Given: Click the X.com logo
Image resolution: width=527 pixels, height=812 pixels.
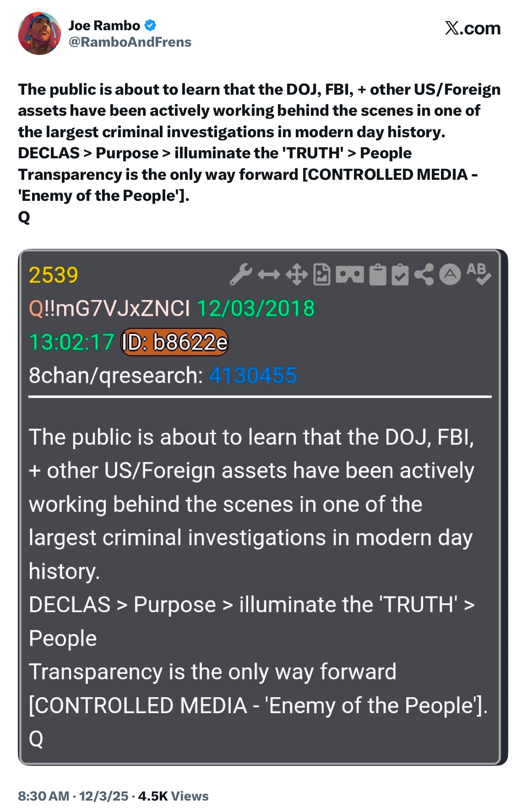Looking at the screenshot, I should tap(473, 28).
